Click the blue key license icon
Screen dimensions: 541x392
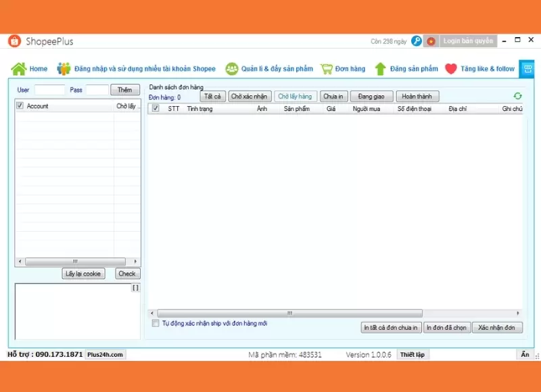point(417,41)
